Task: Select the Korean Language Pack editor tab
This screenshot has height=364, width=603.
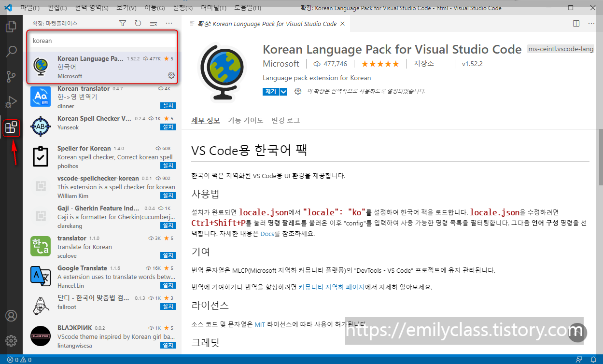Action: click(x=266, y=24)
